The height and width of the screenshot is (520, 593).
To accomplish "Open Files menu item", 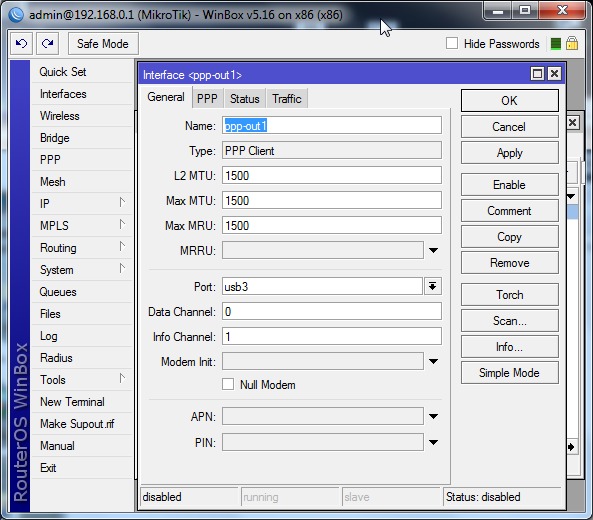I will pyautogui.click(x=82, y=314).
